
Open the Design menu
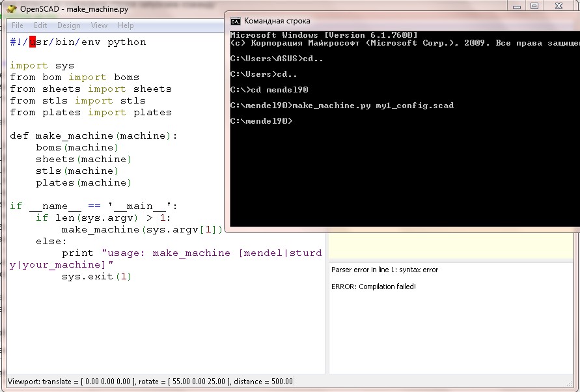click(68, 25)
